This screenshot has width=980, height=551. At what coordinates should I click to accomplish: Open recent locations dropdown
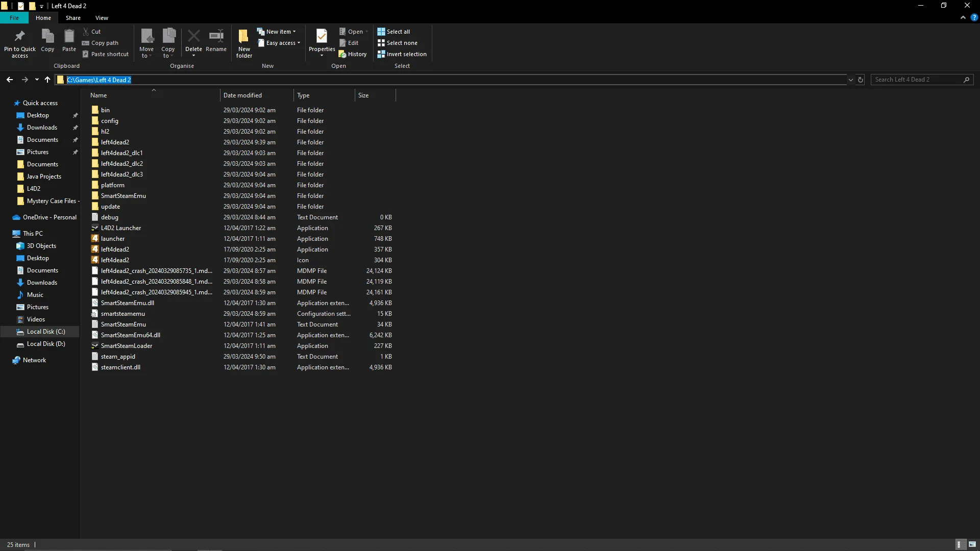(x=37, y=80)
